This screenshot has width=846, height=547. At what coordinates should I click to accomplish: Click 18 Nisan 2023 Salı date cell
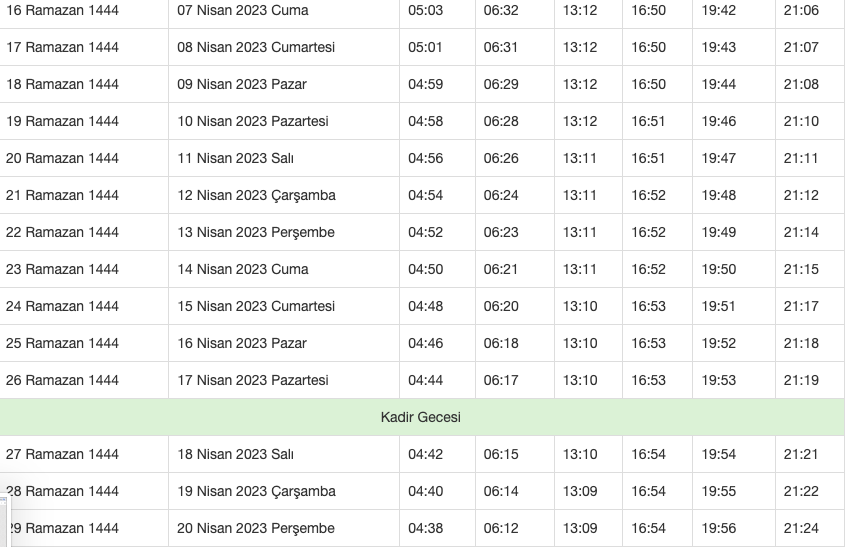click(236, 454)
